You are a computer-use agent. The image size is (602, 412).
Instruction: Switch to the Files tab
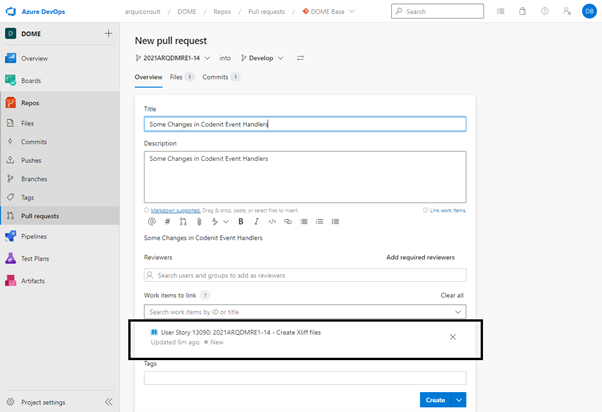click(x=181, y=76)
